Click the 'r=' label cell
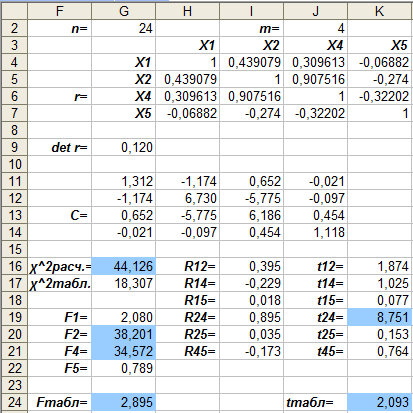The width and height of the screenshot is (413, 413). 59,96
